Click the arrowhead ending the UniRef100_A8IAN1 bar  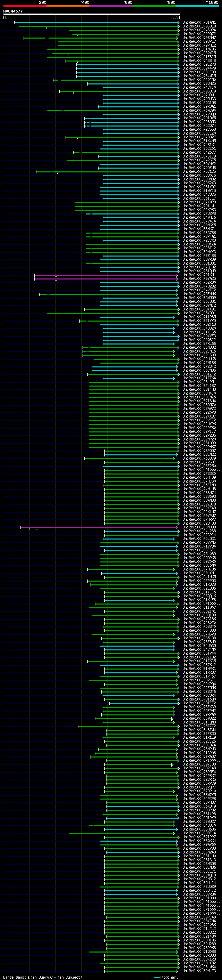(178, 23)
